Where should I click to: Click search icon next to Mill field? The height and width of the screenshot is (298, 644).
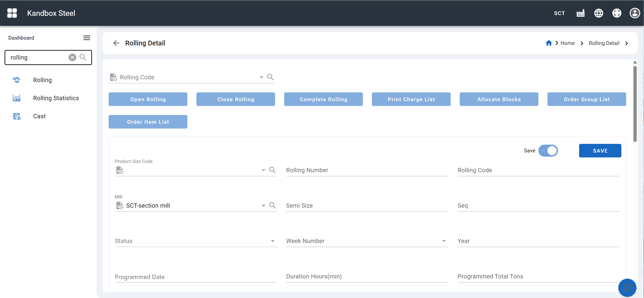point(272,205)
